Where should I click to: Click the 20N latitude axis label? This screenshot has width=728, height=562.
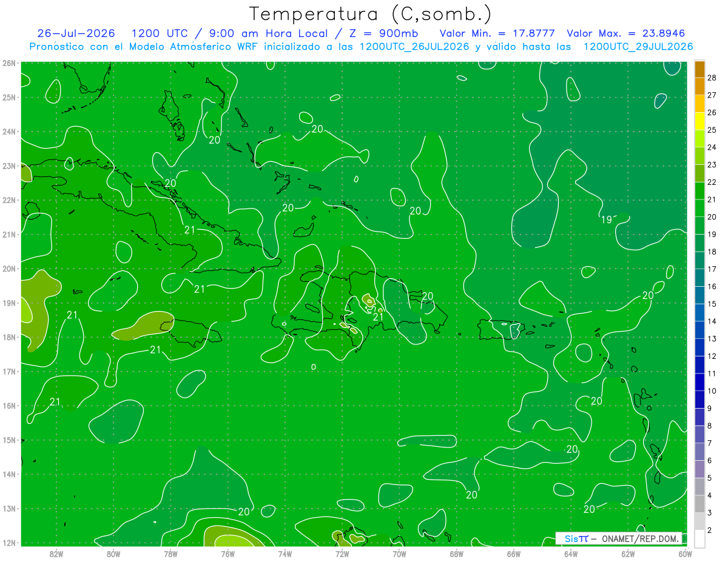8,269
